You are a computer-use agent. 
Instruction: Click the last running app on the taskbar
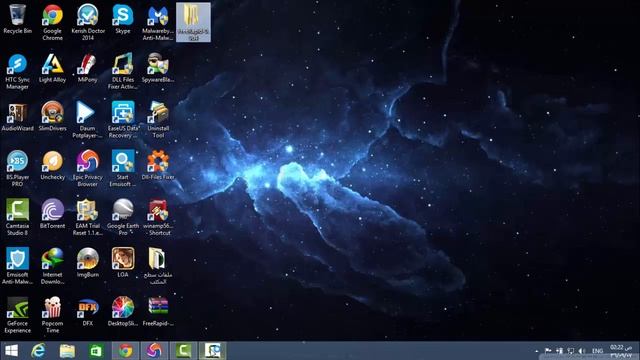pos(212,351)
